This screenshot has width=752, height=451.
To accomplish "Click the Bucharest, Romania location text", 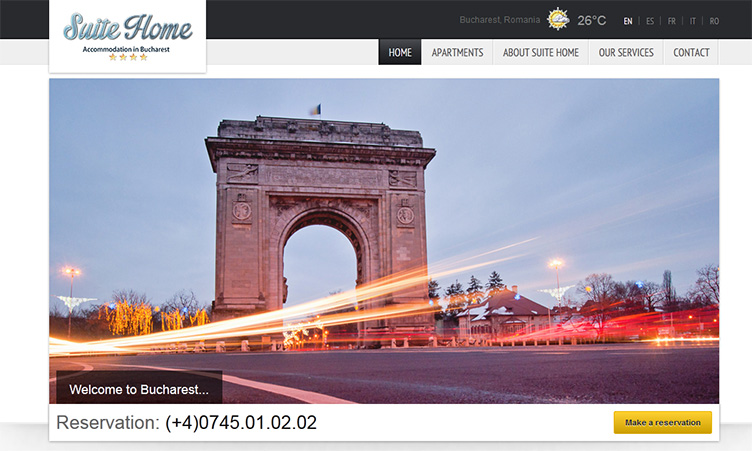I will (500, 20).
